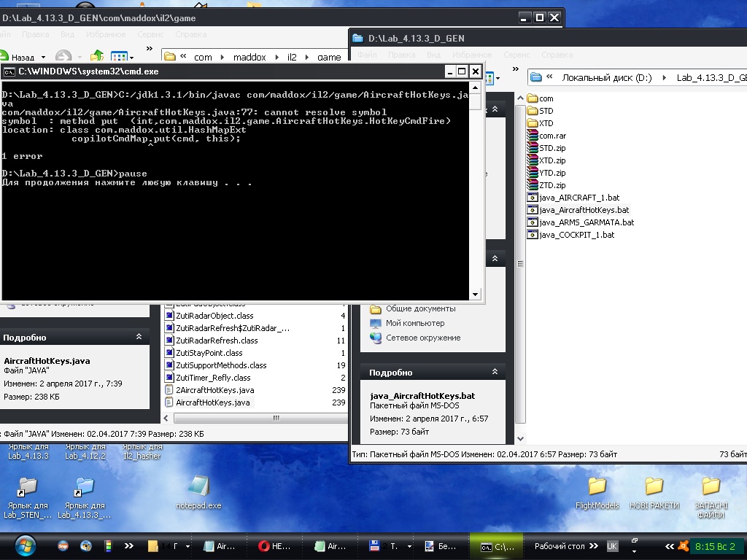Open the Назад button history dropdown

43,58
